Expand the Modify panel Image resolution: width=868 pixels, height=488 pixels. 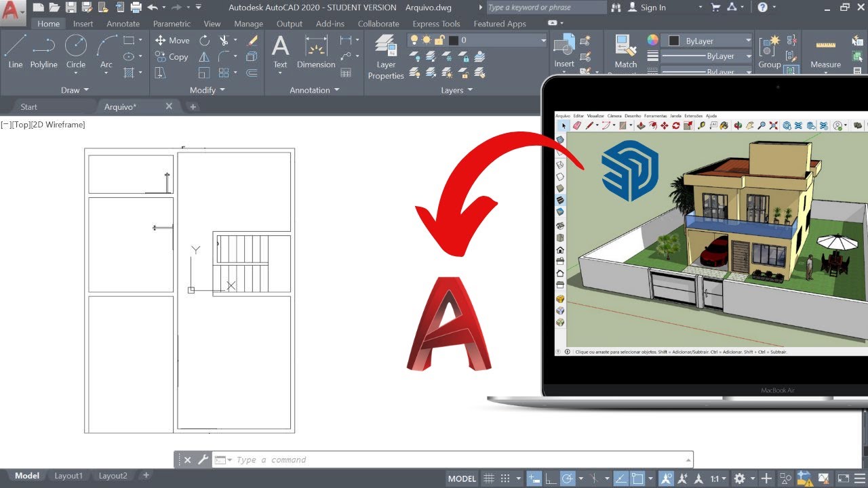click(208, 90)
